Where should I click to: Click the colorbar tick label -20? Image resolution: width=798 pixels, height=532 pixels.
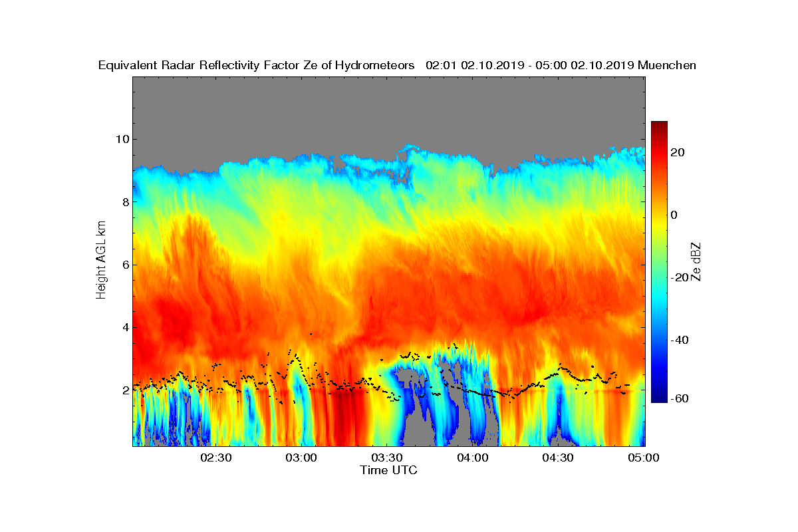point(680,277)
